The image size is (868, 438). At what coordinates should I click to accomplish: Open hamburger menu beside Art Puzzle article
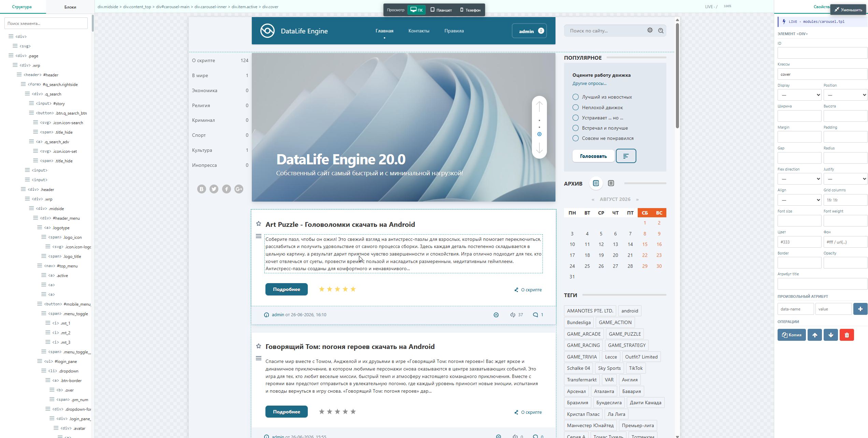(259, 236)
